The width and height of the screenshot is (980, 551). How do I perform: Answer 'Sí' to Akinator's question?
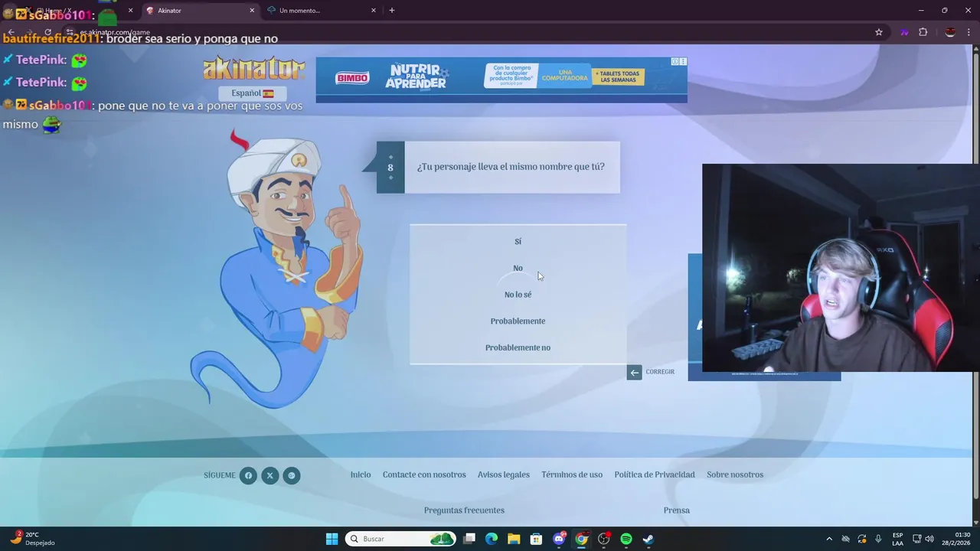[518, 242]
